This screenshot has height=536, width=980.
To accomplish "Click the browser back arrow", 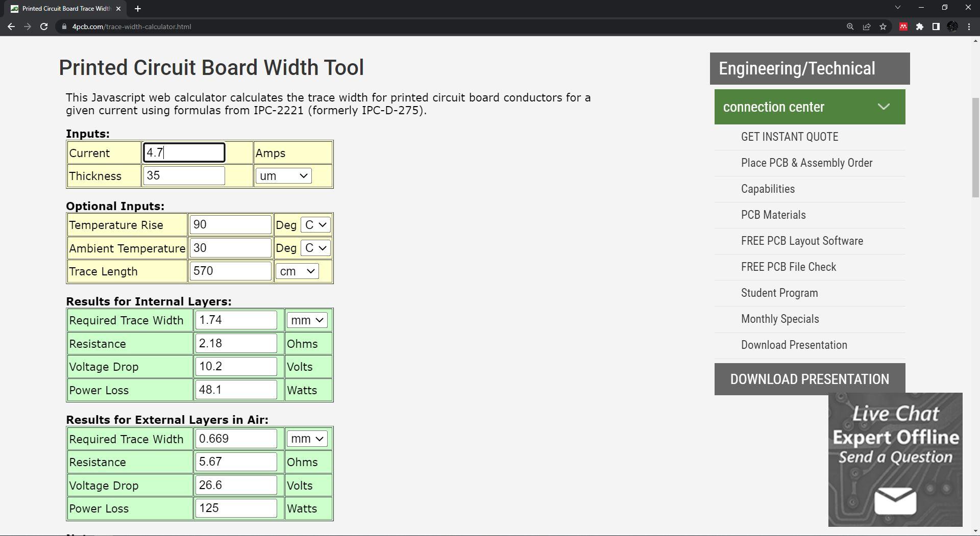I will 11,27.
